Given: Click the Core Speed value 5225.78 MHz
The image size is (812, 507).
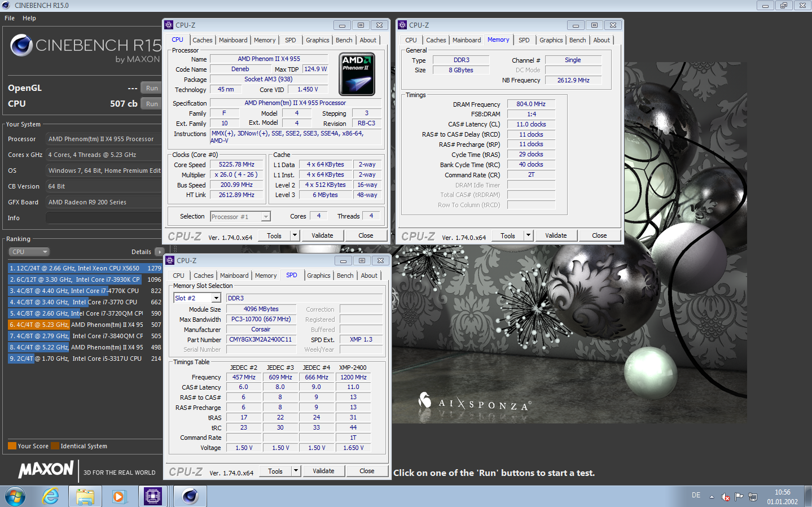Looking at the screenshot, I should (x=236, y=164).
